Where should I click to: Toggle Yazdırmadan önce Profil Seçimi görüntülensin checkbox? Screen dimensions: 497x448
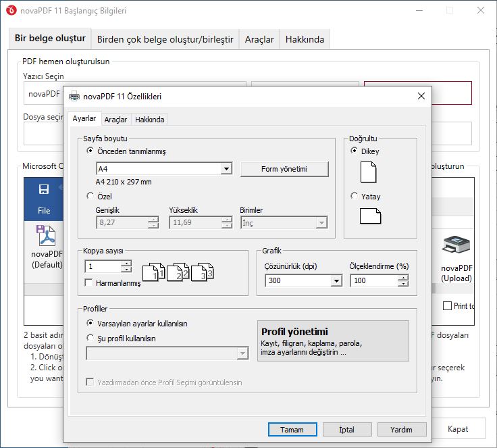(x=90, y=382)
